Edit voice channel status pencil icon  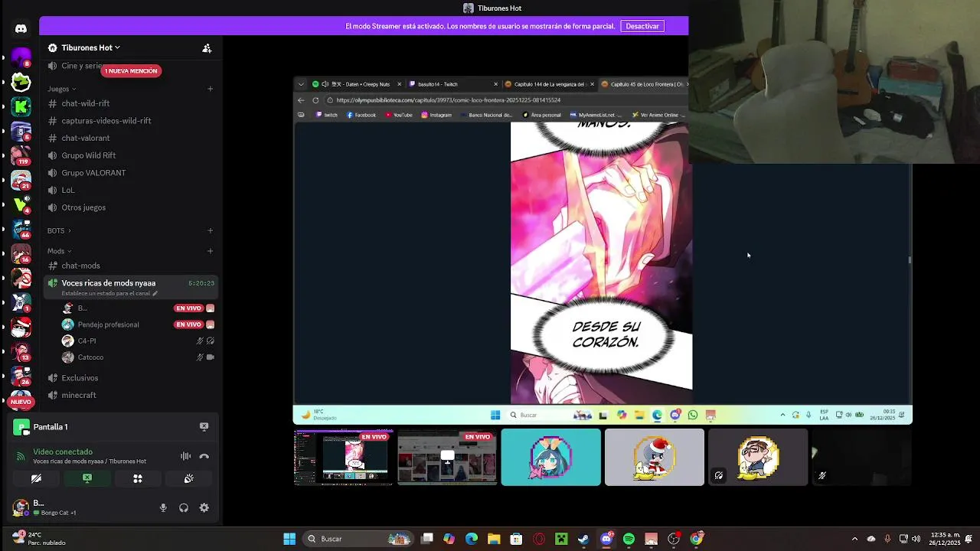[155, 293]
